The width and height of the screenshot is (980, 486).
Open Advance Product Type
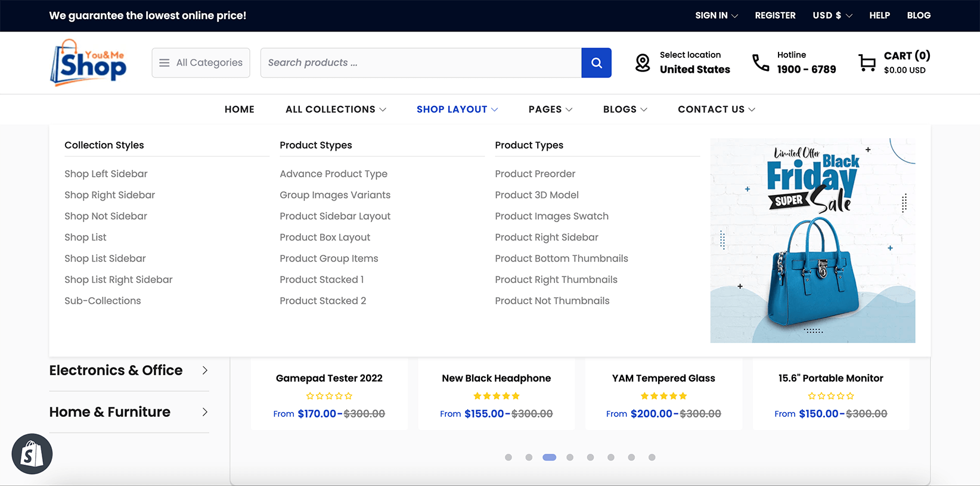[333, 174]
